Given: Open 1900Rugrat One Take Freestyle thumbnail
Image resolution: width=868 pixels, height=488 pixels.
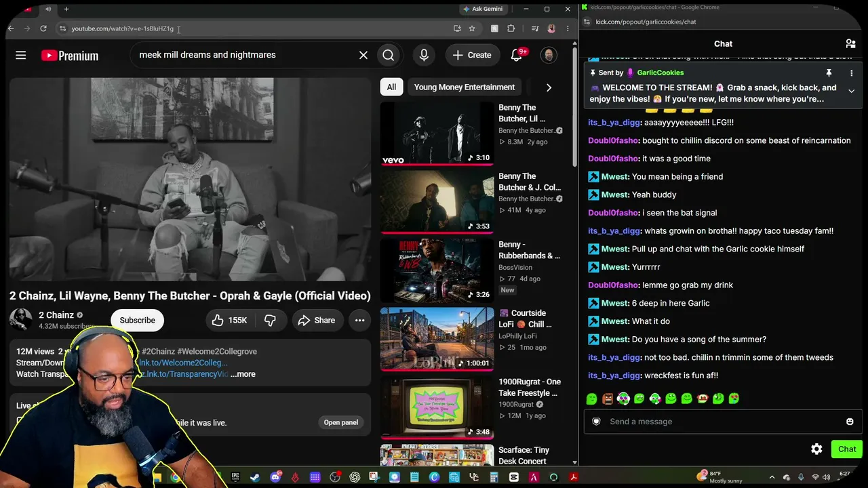Looking at the screenshot, I should (437, 407).
